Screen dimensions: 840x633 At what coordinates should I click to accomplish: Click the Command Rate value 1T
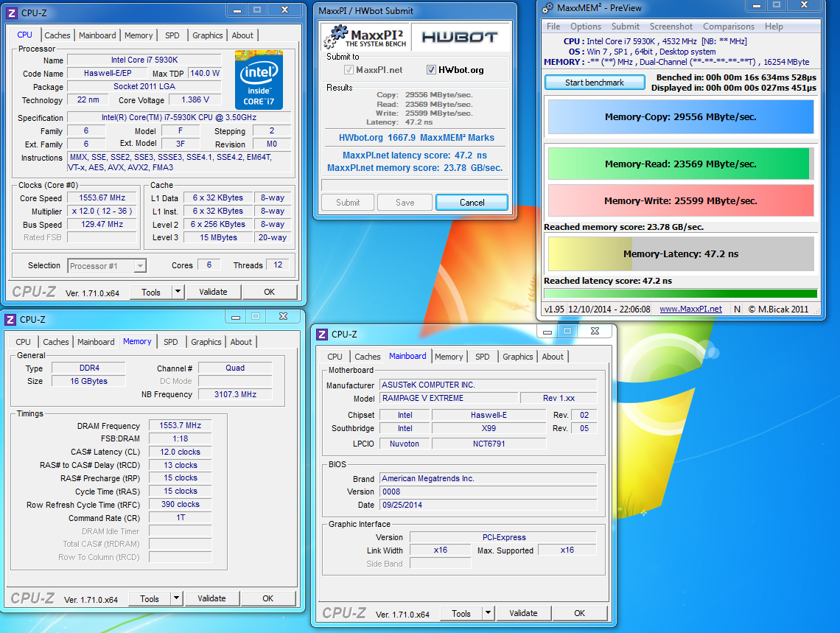click(181, 517)
